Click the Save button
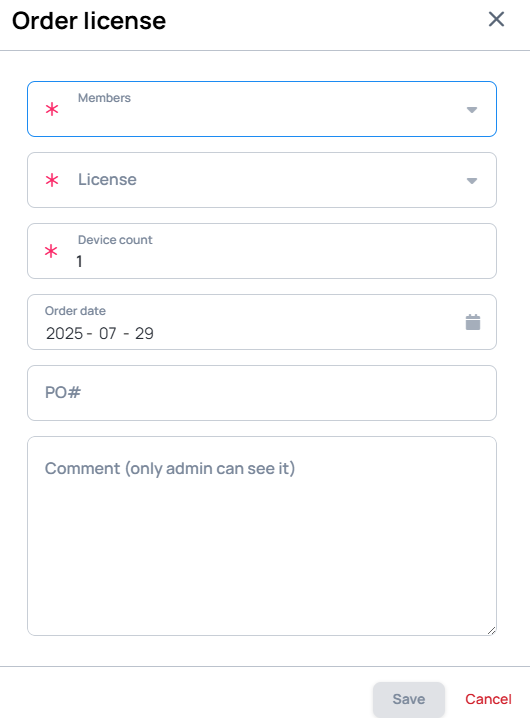Screen dimensions: 530x718 coord(409,699)
